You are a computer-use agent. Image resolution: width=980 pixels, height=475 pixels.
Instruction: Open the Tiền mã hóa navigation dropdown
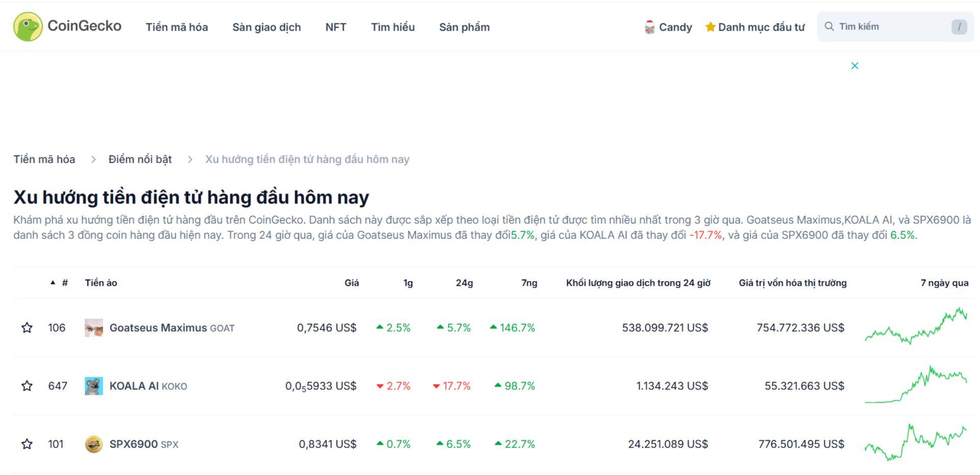(x=177, y=27)
